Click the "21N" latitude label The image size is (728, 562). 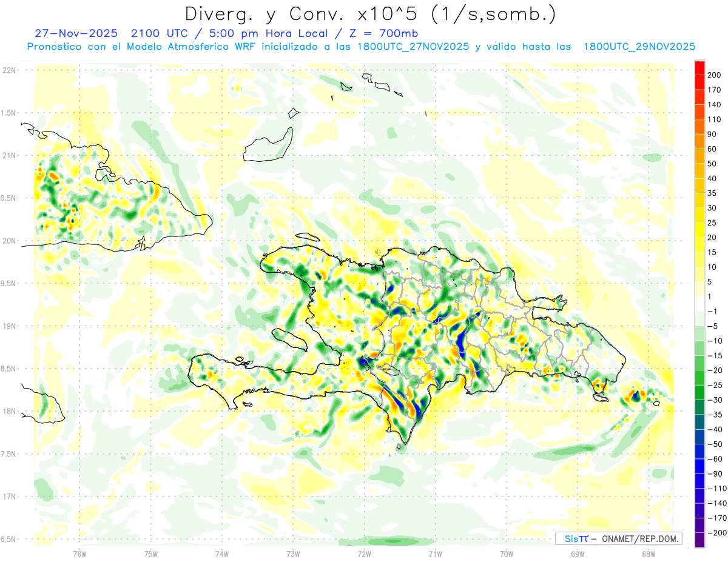coord(9,155)
